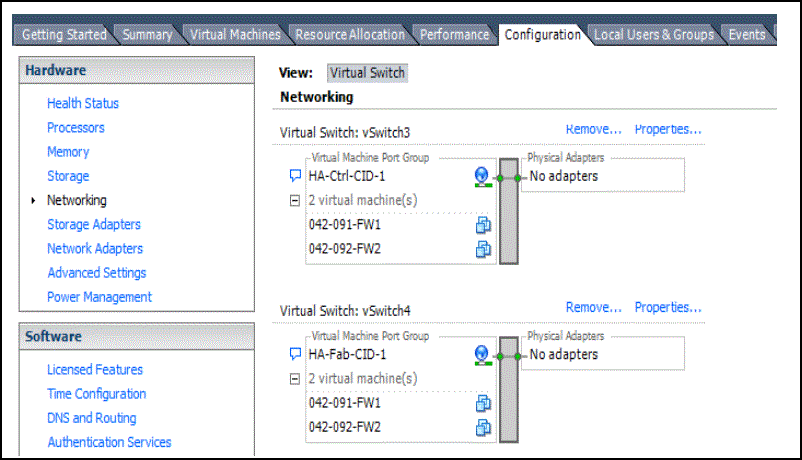Screen dimensions: 802x460
Task: Click the VM icon beside 042-092-FW2 in vSwitch3
Action: tap(483, 249)
